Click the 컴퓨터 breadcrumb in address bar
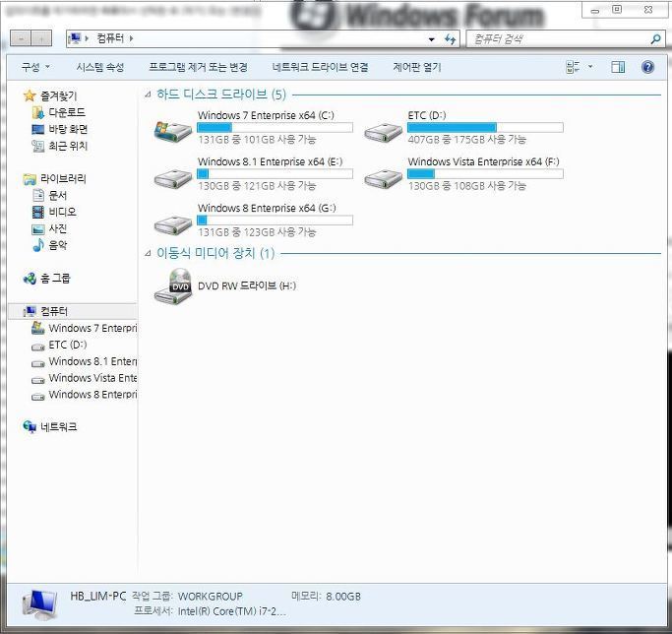This screenshot has height=634, width=672. click(x=110, y=38)
